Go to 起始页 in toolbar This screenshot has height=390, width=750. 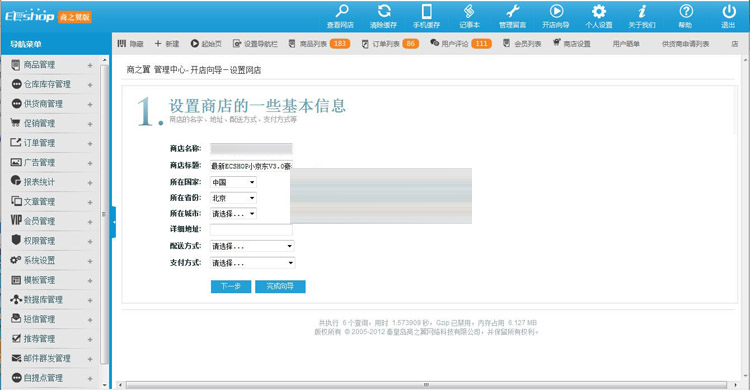(x=206, y=44)
